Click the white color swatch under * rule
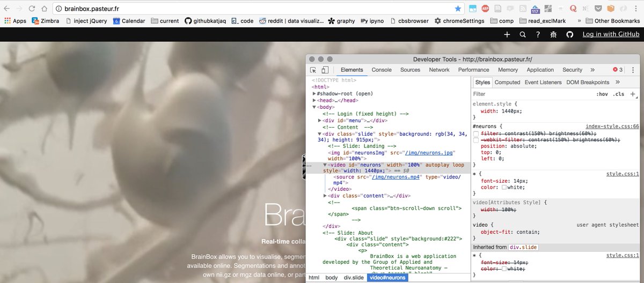Viewport: 644px width, 283px height. (x=504, y=188)
